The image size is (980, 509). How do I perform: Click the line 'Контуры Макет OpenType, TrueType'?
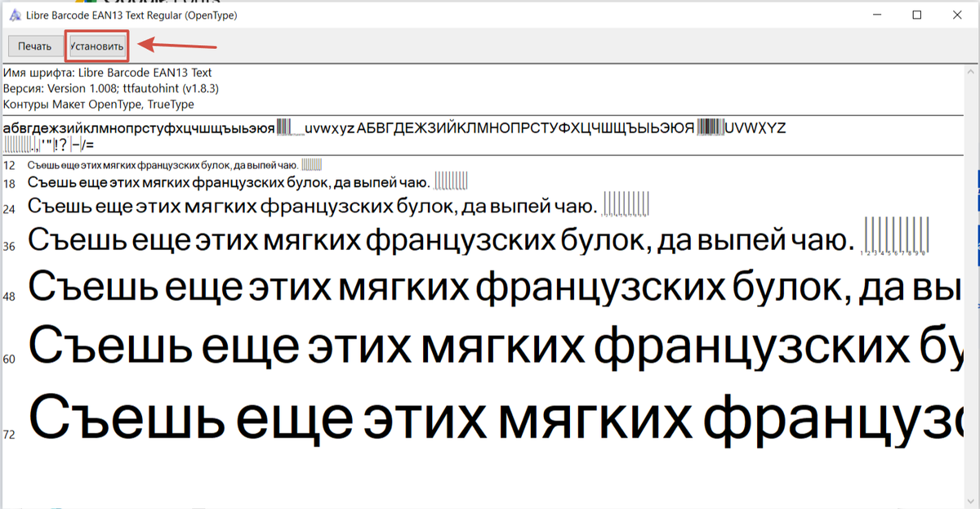click(99, 105)
